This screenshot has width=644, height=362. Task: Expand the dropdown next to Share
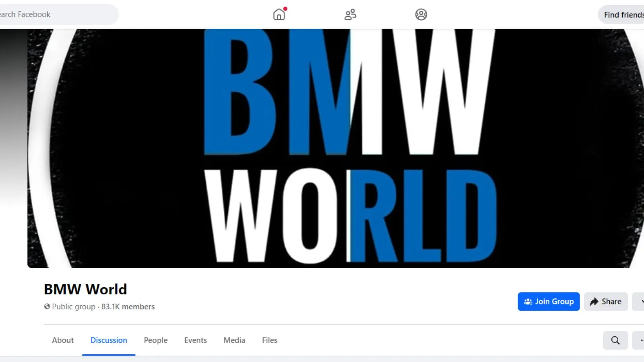(x=639, y=301)
